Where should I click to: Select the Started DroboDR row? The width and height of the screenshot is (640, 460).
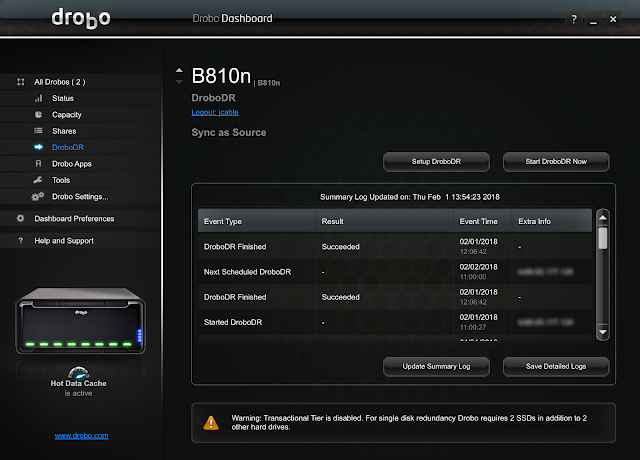395,322
